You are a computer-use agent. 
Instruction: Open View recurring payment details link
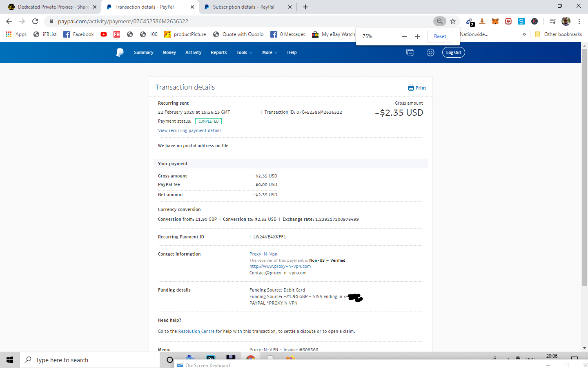click(x=190, y=130)
